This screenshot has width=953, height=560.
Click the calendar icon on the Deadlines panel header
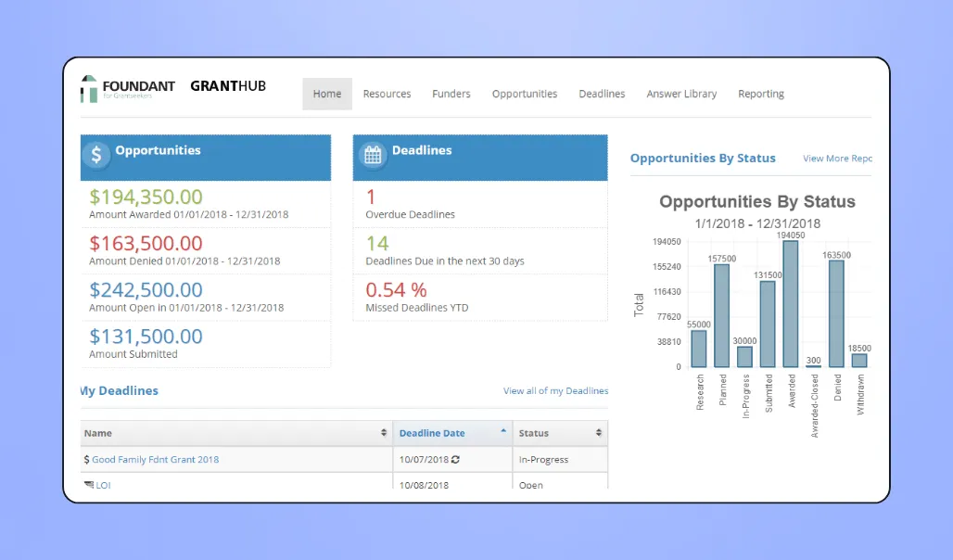[x=372, y=156]
